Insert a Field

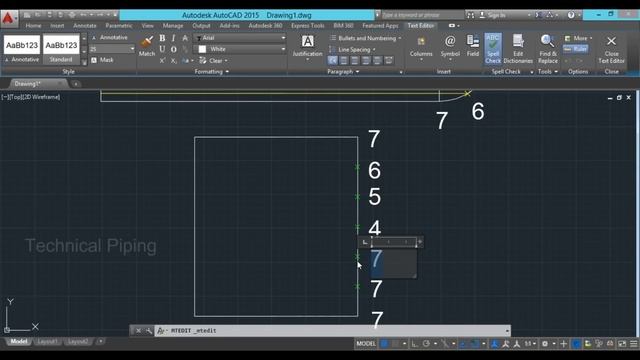click(x=473, y=46)
